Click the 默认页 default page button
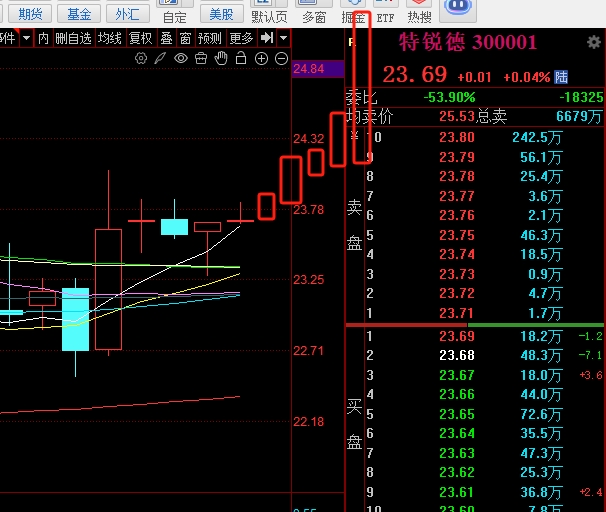The image size is (606, 512). (269, 12)
